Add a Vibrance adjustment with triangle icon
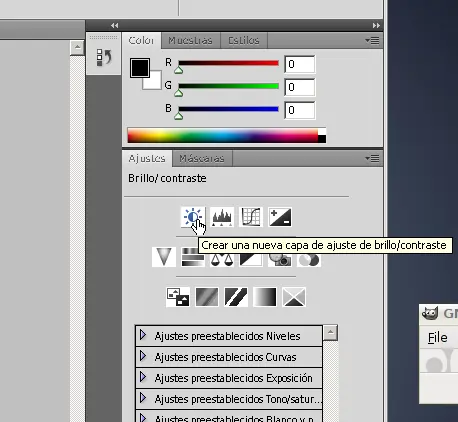 164,257
